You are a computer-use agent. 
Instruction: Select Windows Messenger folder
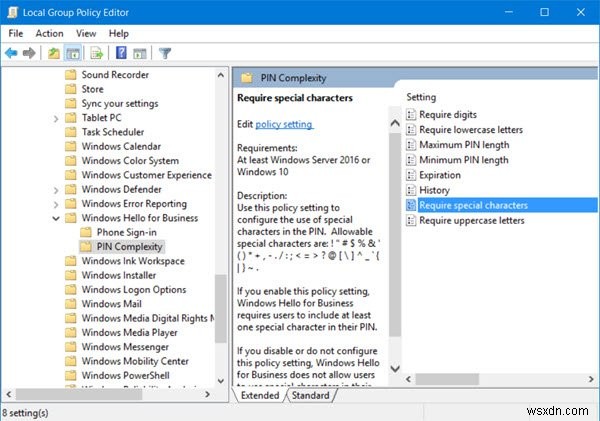tap(125, 347)
